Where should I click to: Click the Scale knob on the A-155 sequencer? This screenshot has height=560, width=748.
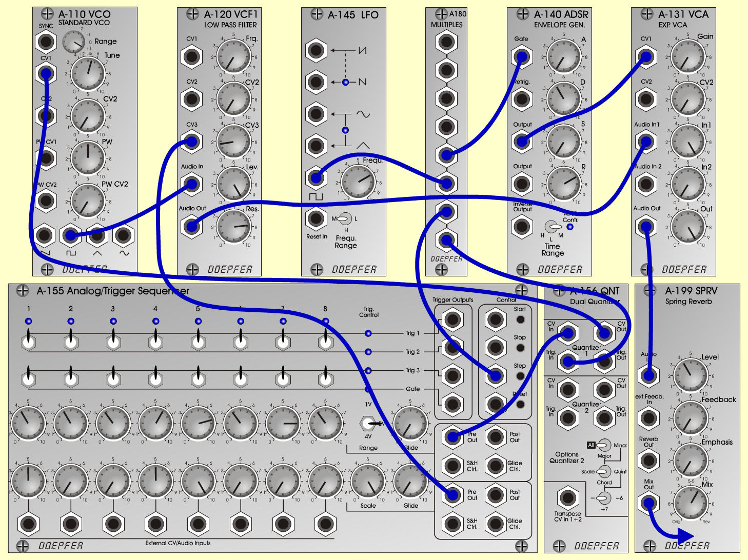point(368,481)
